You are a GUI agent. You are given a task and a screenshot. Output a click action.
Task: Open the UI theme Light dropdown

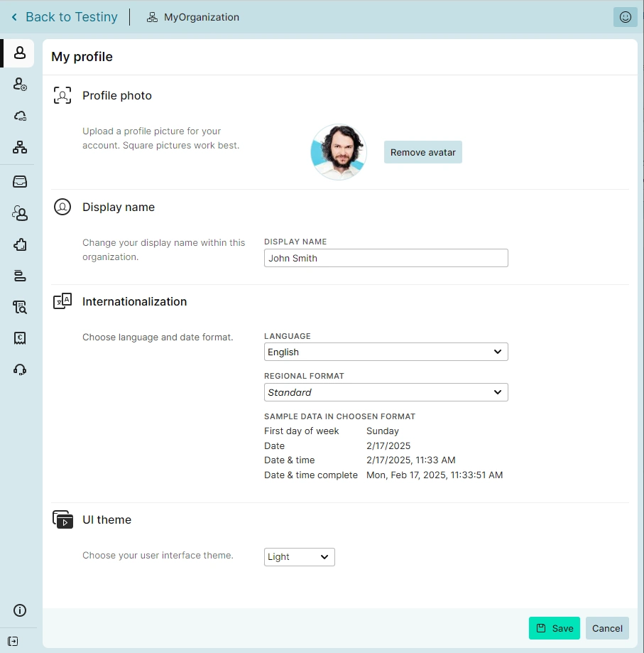(x=299, y=557)
